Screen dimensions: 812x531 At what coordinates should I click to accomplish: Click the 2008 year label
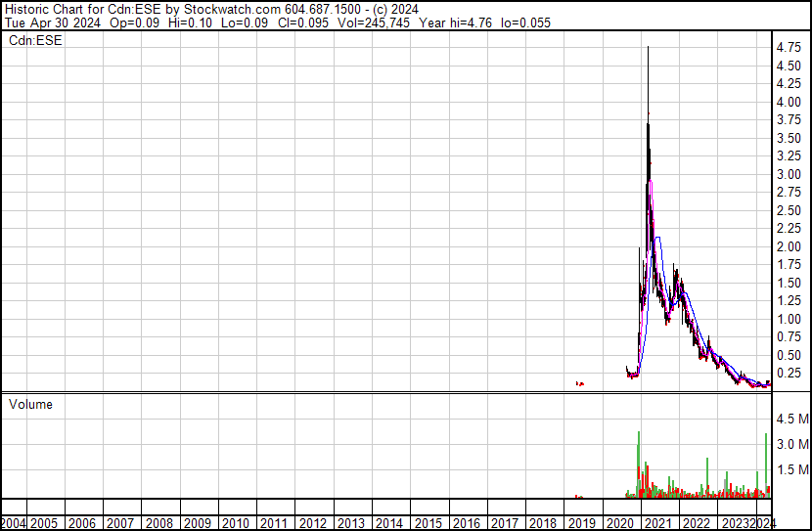click(158, 523)
